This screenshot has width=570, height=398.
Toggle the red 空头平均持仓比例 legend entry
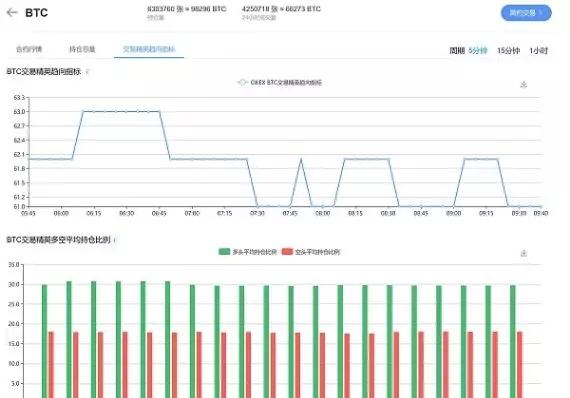point(311,252)
